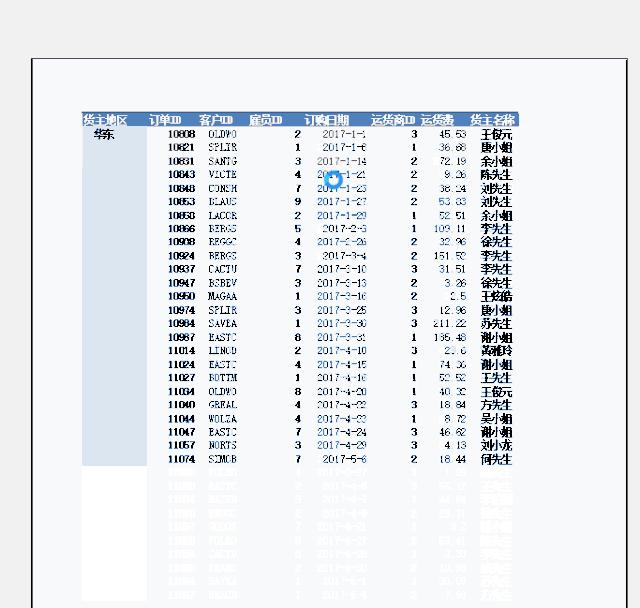Select order ID 10843
This screenshot has width=640, height=608.
click(182, 175)
